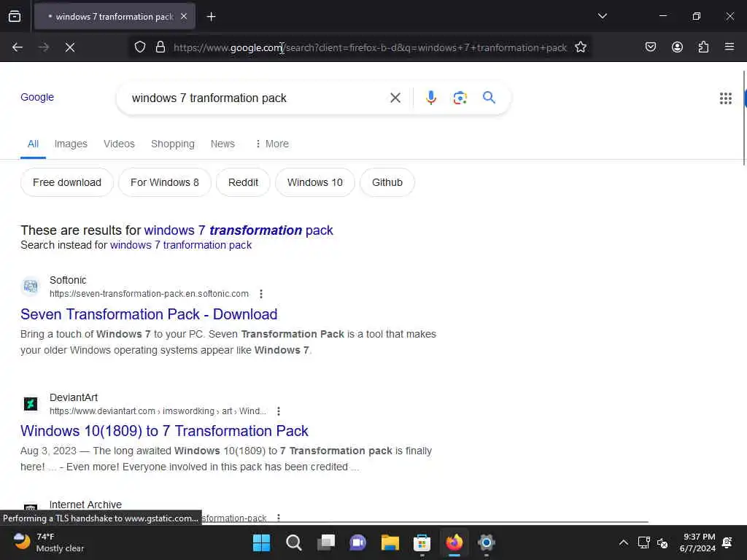Open notification bell in tray

point(727,542)
